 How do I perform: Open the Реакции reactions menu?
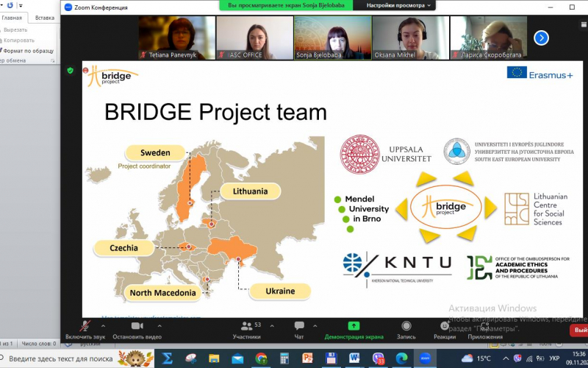(445, 330)
